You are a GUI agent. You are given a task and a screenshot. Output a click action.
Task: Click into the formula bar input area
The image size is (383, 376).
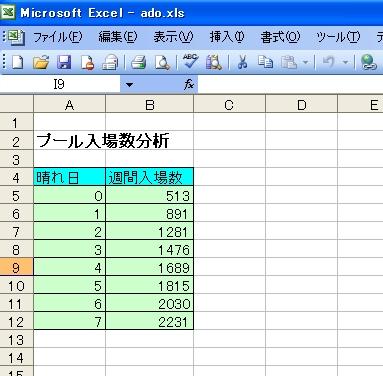(x=290, y=84)
